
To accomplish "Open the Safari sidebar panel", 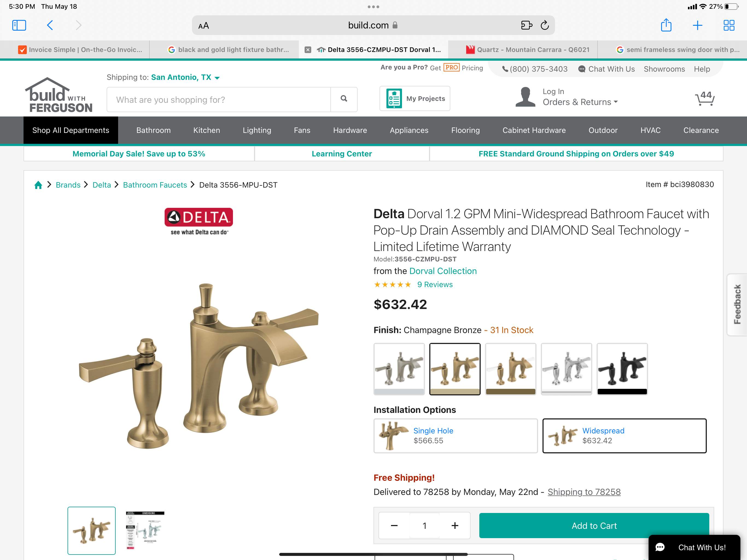I will [x=19, y=25].
